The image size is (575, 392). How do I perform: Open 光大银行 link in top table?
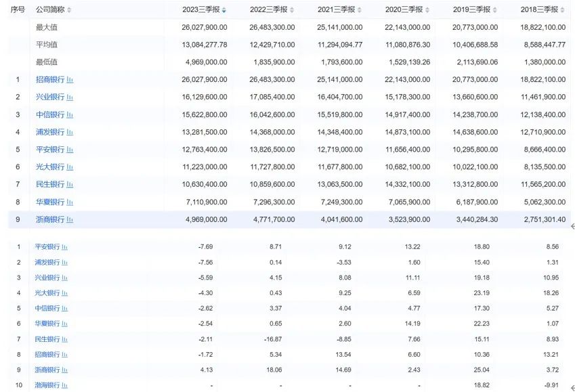[x=50, y=167]
